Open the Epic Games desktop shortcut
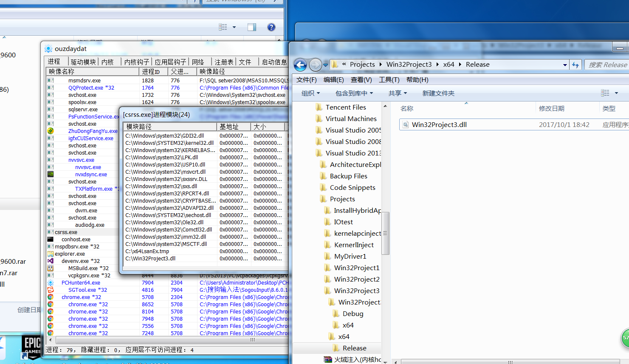The image size is (629, 364). pyautogui.click(x=32, y=347)
